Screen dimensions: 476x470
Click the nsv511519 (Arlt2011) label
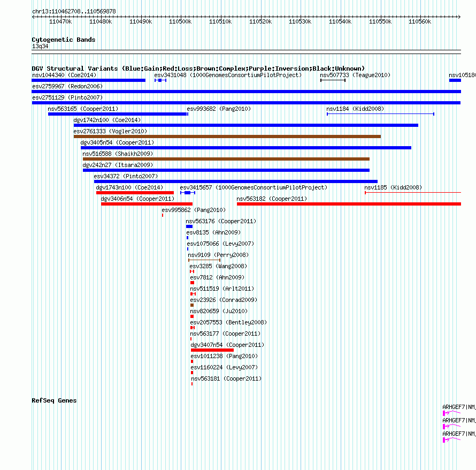coord(222,289)
